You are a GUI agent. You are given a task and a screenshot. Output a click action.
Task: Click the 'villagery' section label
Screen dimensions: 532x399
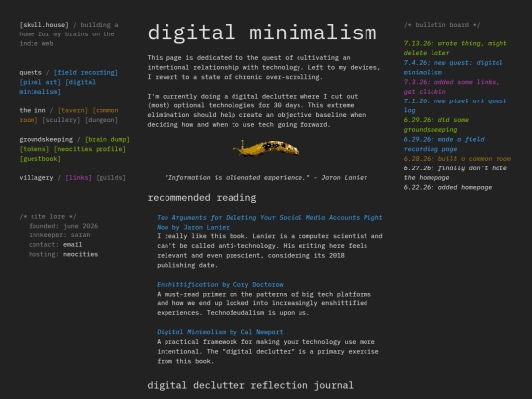tap(36, 177)
